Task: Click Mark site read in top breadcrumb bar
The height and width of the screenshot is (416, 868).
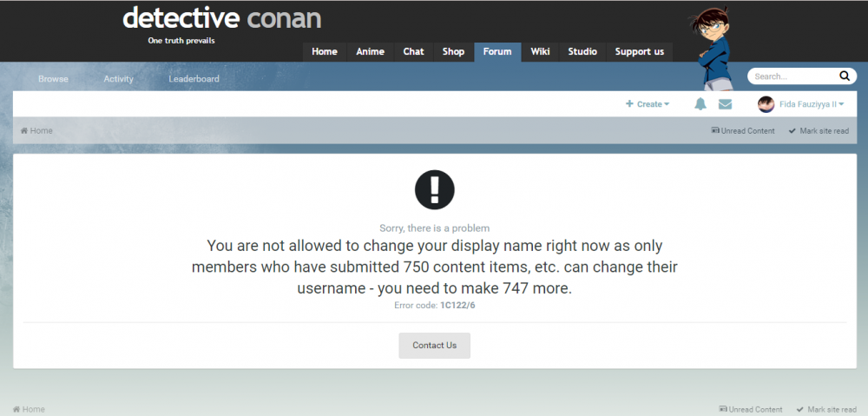Action: [819, 131]
